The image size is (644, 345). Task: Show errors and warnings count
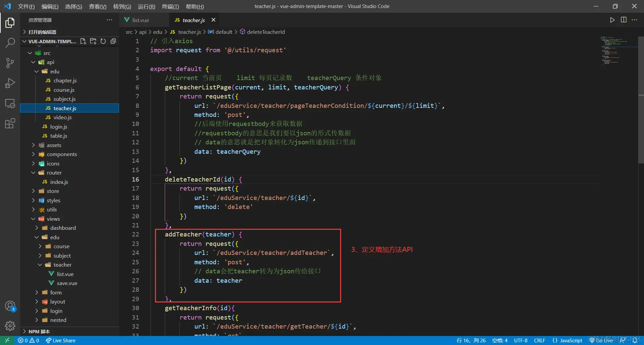point(29,340)
